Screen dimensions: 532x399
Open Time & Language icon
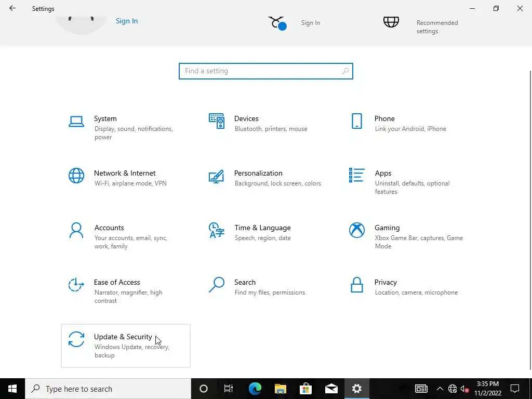pos(217,230)
